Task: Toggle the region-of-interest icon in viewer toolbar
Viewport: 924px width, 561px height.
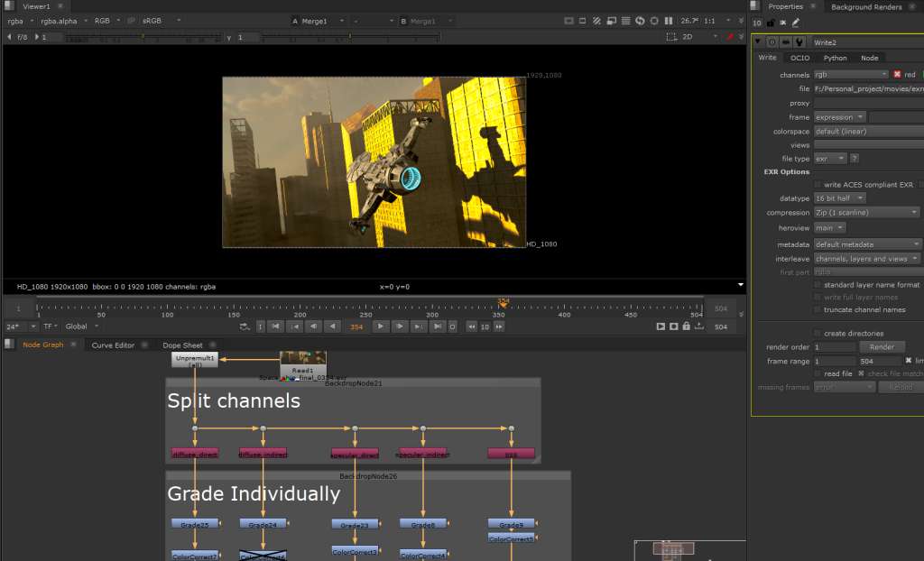Action: [582, 21]
